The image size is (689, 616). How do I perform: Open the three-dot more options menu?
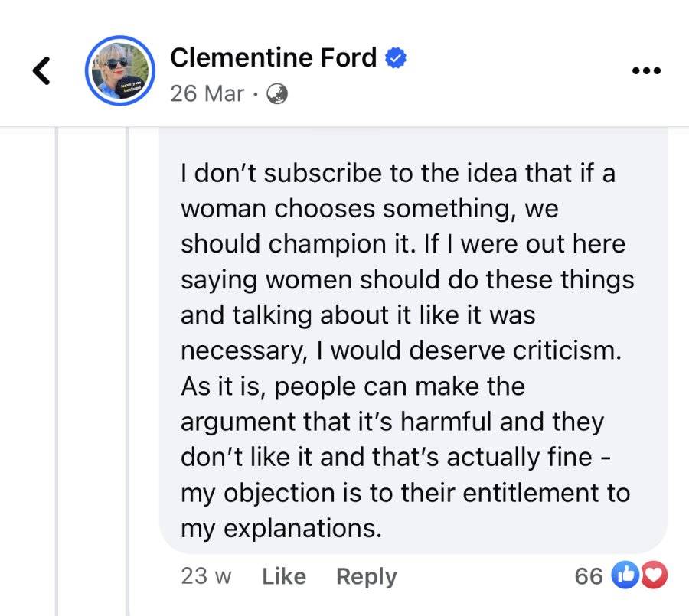pos(646,70)
